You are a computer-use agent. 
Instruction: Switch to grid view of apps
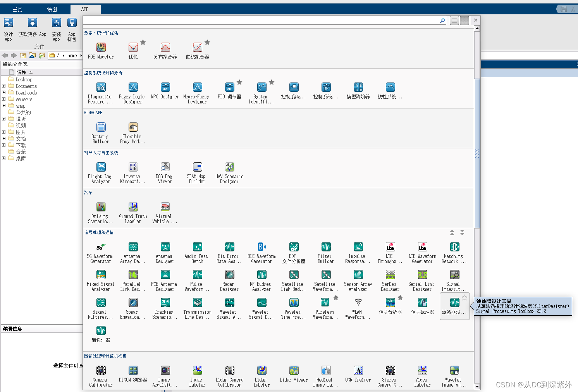click(464, 21)
